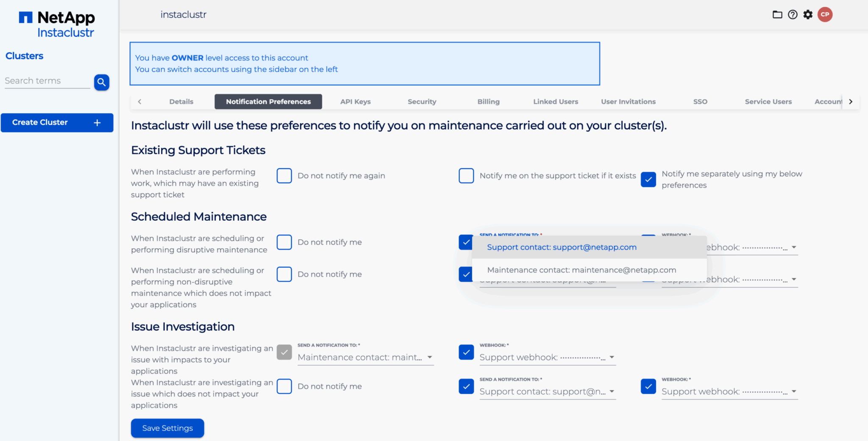868x441 pixels.
Task: Open the API Keys tab
Action: click(x=355, y=102)
